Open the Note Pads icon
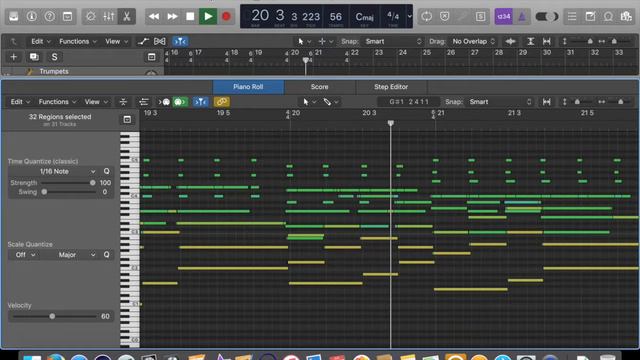 point(590,16)
